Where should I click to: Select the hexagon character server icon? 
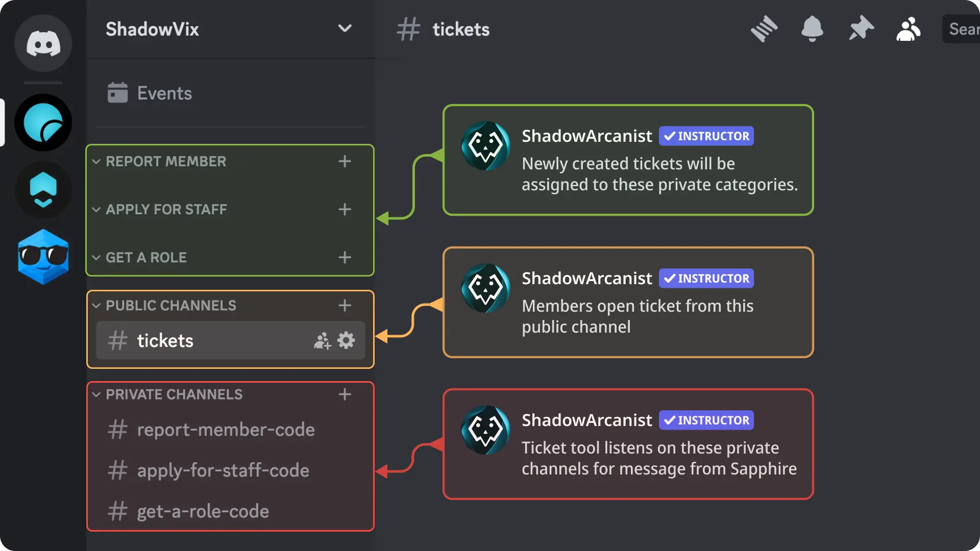[43, 190]
